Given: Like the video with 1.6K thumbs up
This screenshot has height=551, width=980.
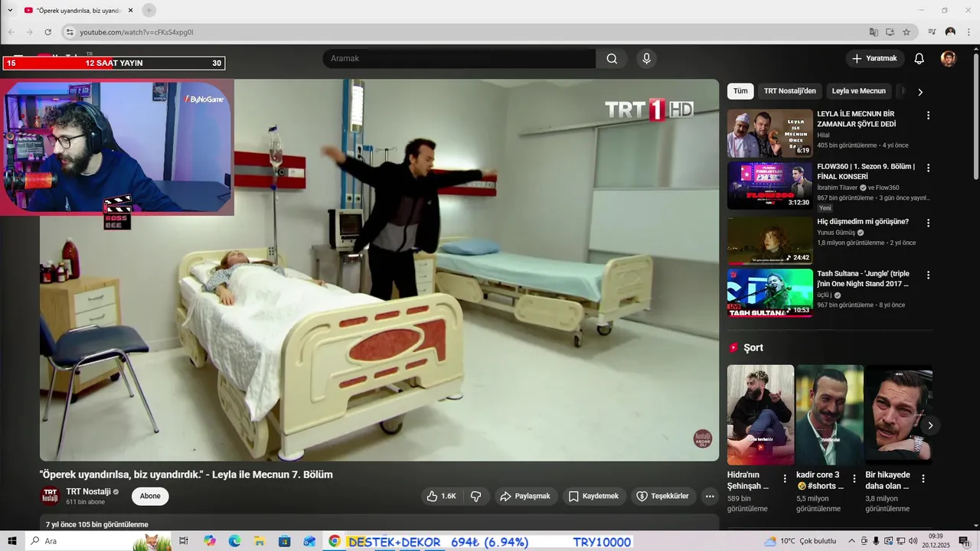Looking at the screenshot, I should coord(441,496).
